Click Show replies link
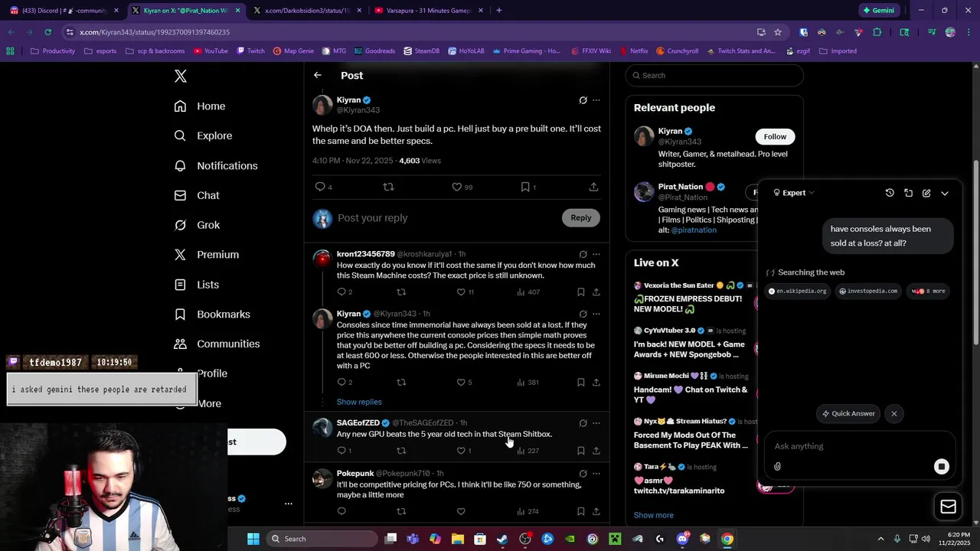980x551 pixels. click(x=359, y=402)
